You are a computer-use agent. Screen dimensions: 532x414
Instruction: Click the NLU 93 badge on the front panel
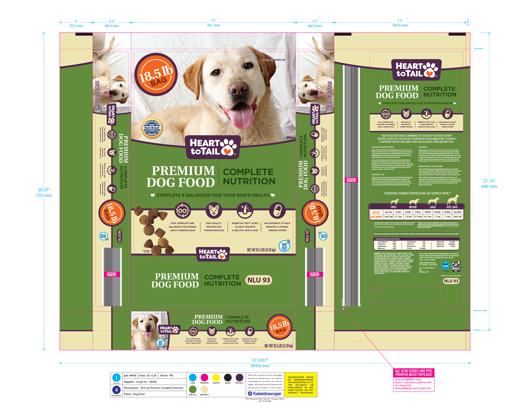(259, 280)
